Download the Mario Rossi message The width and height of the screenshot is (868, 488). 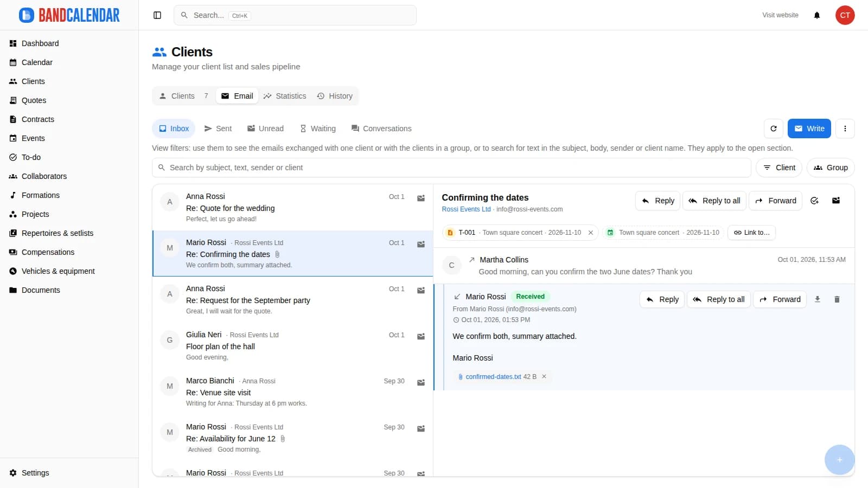click(818, 299)
